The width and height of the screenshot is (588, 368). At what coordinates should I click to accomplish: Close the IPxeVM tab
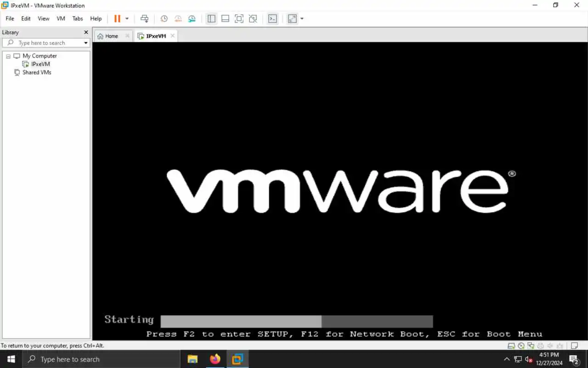coord(173,36)
